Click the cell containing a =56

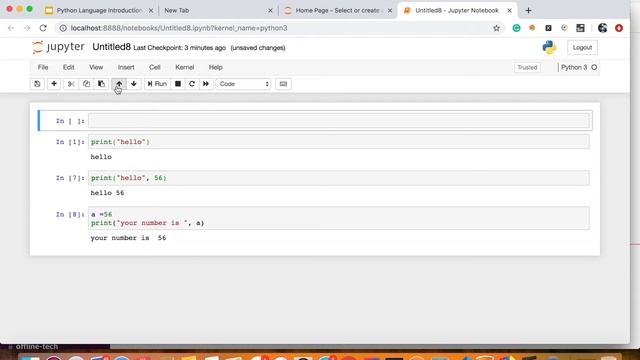pos(339,218)
